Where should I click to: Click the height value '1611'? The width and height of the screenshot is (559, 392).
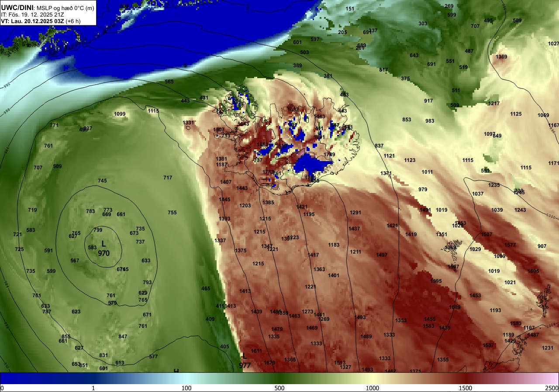tap(256, 351)
